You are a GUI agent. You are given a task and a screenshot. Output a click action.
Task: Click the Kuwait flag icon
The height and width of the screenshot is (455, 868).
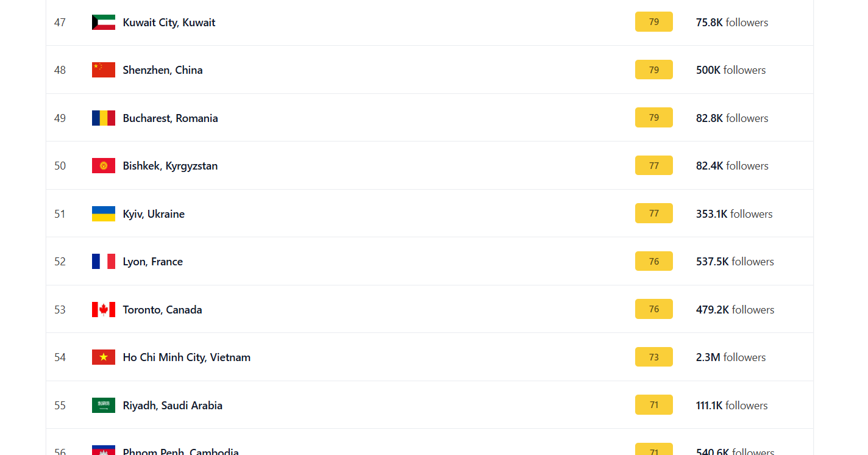click(103, 23)
